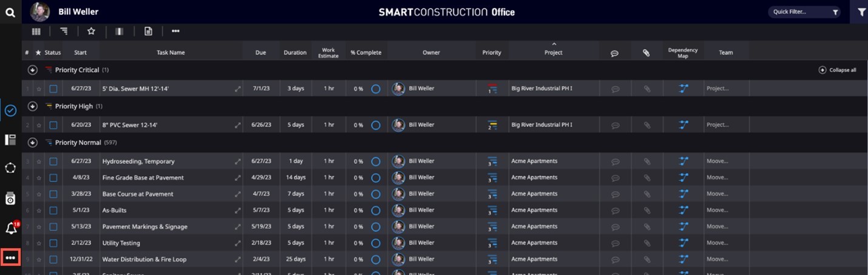Click owner Bill Weller in Hydroseeding row
The width and height of the screenshot is (868, 275).
(x=421, y=161)
